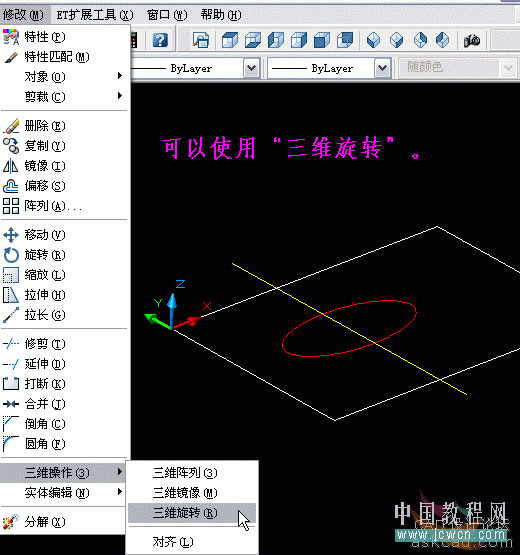Viewport: 520px width, 555px height.
Task: Select 打断 (K) break command
Action: [65, 384]
